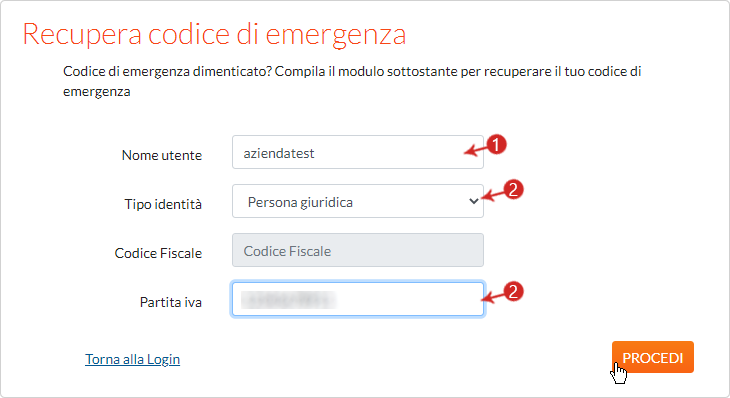The image size is (730, 398).
Task: Click the blurred value inside Partita iva
Action: coord(288,300)
